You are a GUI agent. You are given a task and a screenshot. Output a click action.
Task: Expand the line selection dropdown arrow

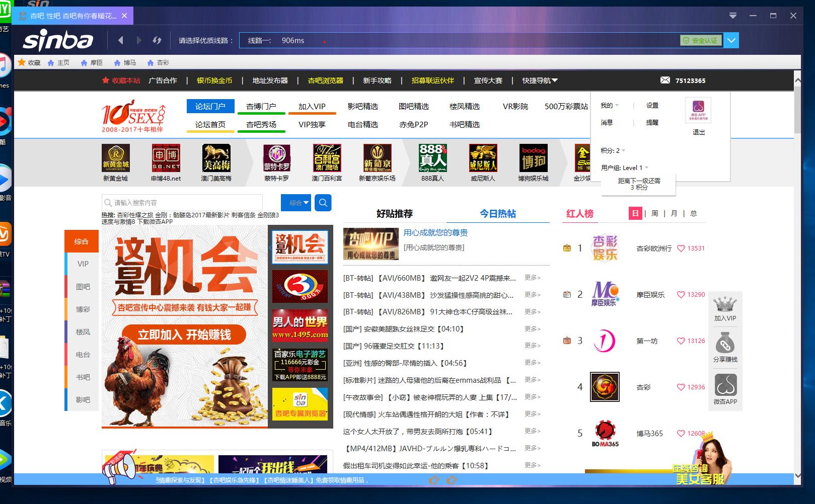731,40
